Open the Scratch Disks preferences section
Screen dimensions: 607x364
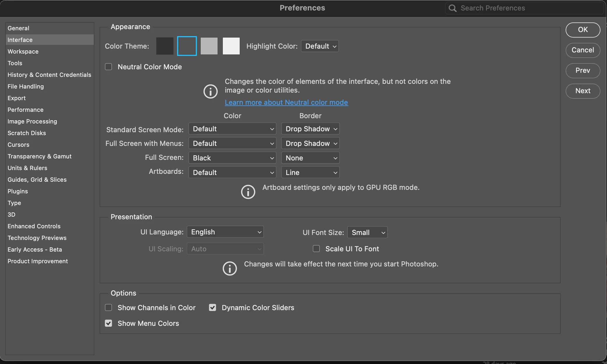[27, 133]
